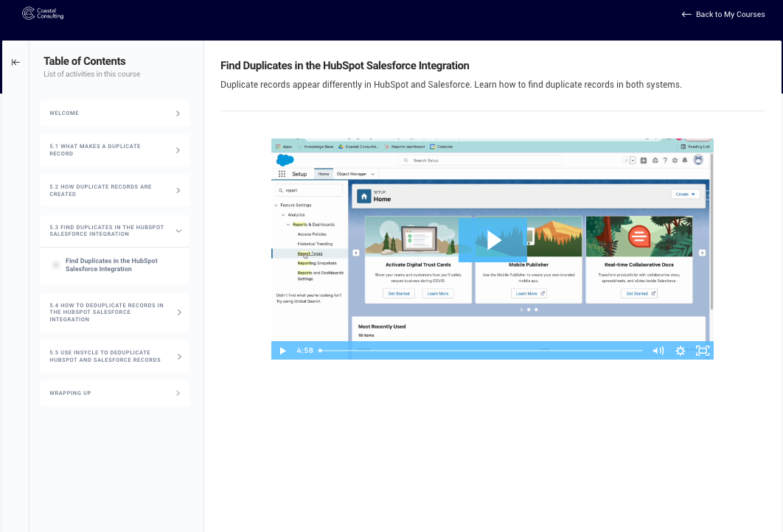Collapse the table of contents sidebar
This screenshot has height=532, width=783.
click(15, 63)
